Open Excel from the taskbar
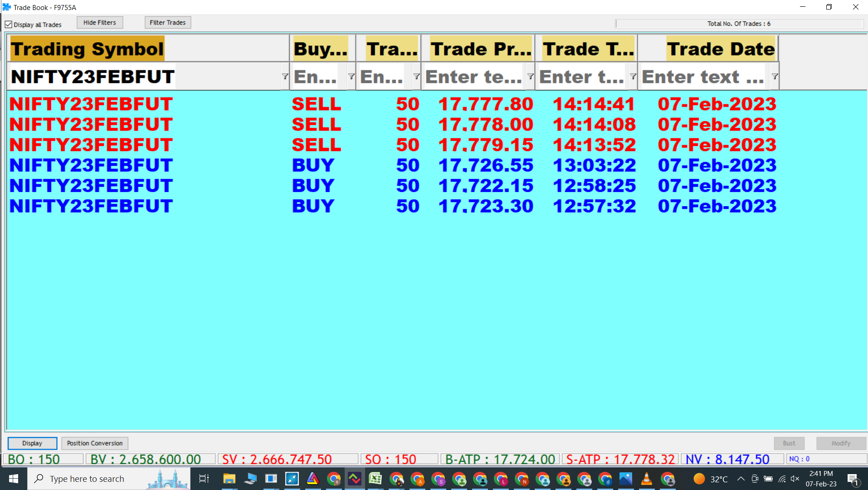The image size is (868, 490). [x=375, y=479]
